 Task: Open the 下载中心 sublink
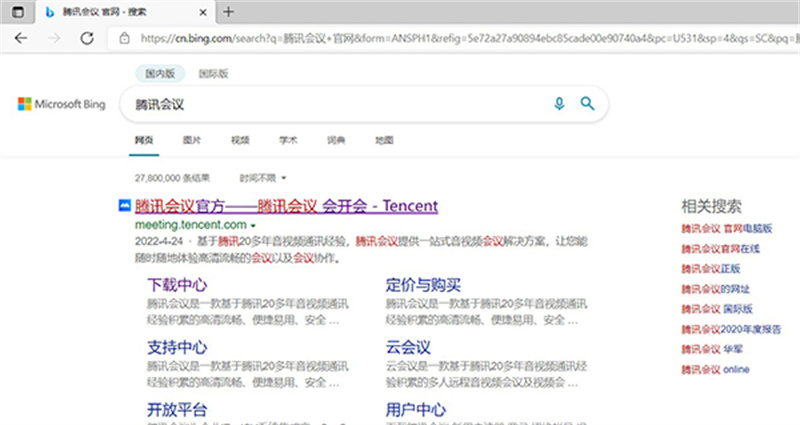(177, 284)
